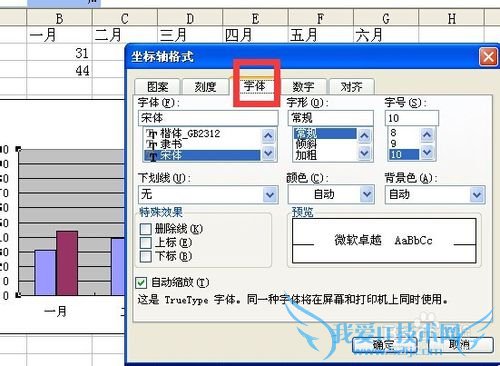Click the 一月 axis label under the chart

(x=55, y=312)
